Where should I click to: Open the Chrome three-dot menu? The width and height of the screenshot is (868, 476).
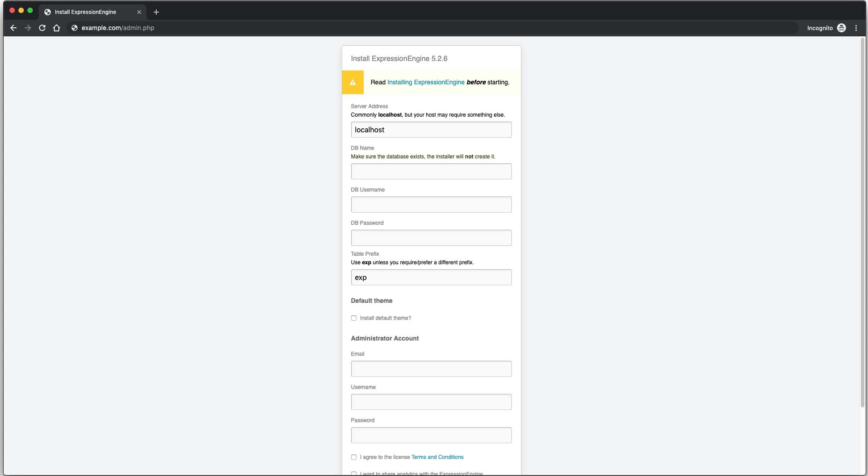point(856,28)
